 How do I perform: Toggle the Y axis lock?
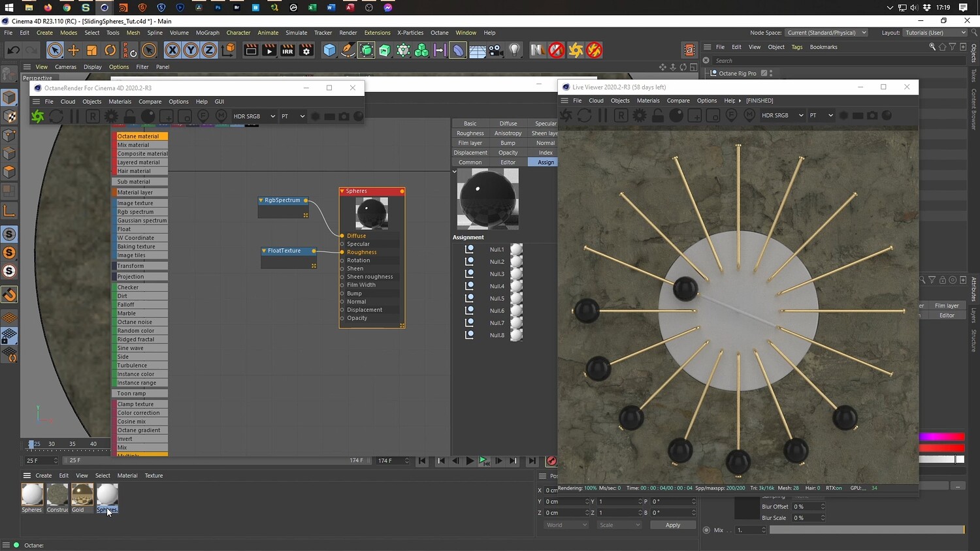tap(190, 50)
